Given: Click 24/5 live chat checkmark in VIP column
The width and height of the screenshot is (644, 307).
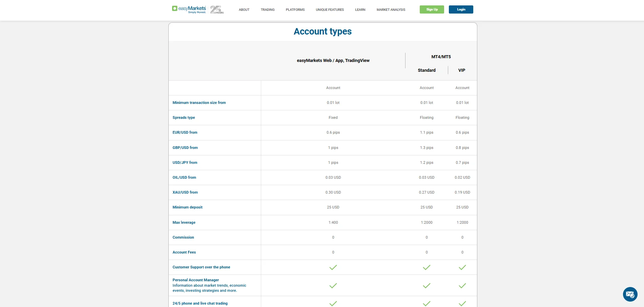Looking at the screenshot, I should 462,304.
